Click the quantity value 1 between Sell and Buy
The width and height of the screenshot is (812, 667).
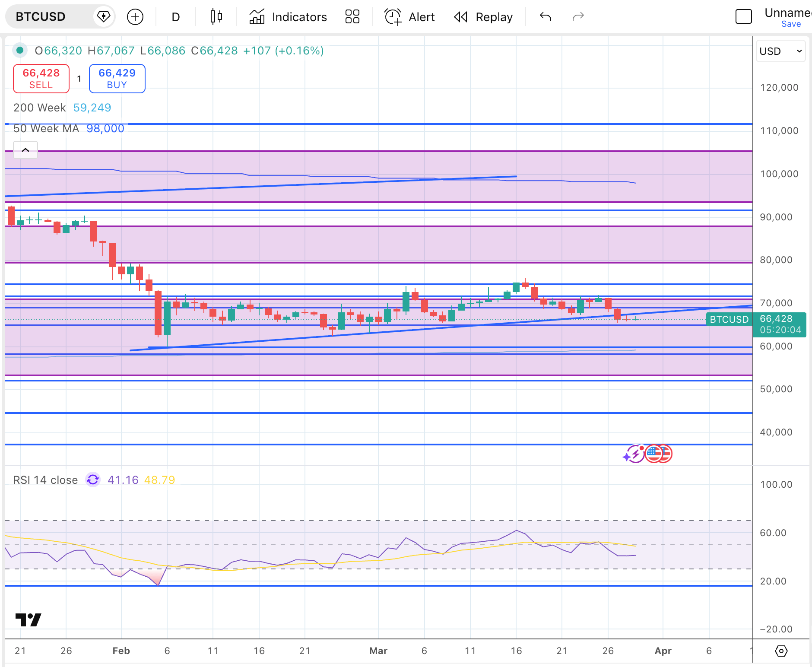click(x=79, y=79)
